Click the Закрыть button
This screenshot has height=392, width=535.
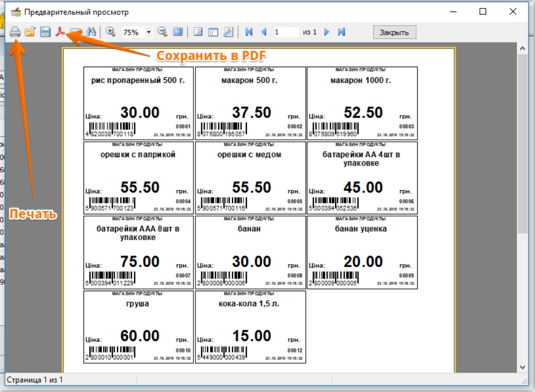coord(395,33)
